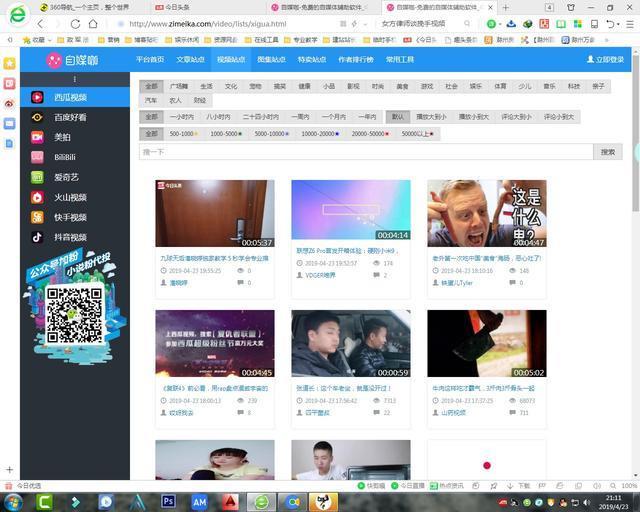Filter videos by 搞笑 category
640x512 pixels.
280,86
